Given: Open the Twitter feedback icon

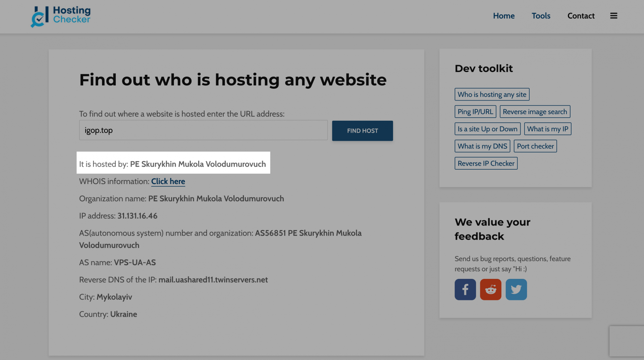Looking at the screenshot, I should (516, 289).
